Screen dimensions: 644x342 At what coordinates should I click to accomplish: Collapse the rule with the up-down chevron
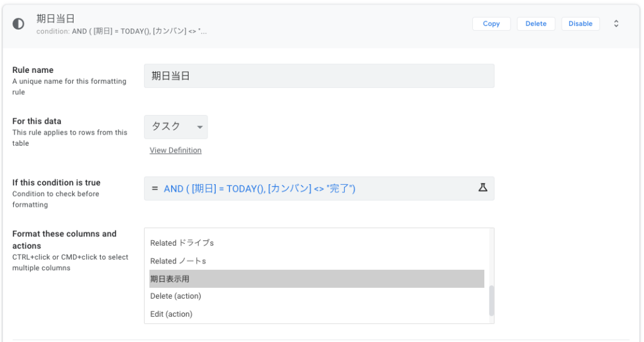tap(616, 24)
